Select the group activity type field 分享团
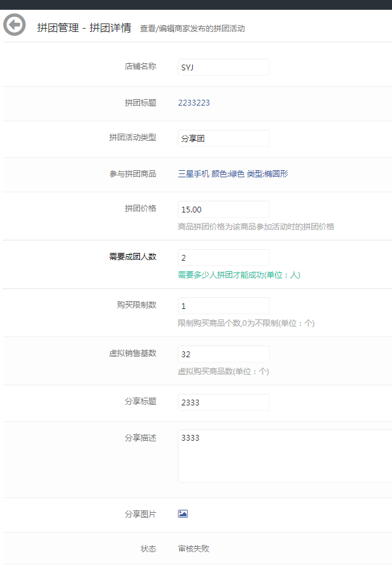Screen dimensions: 392x588 [x=223, y=138]
